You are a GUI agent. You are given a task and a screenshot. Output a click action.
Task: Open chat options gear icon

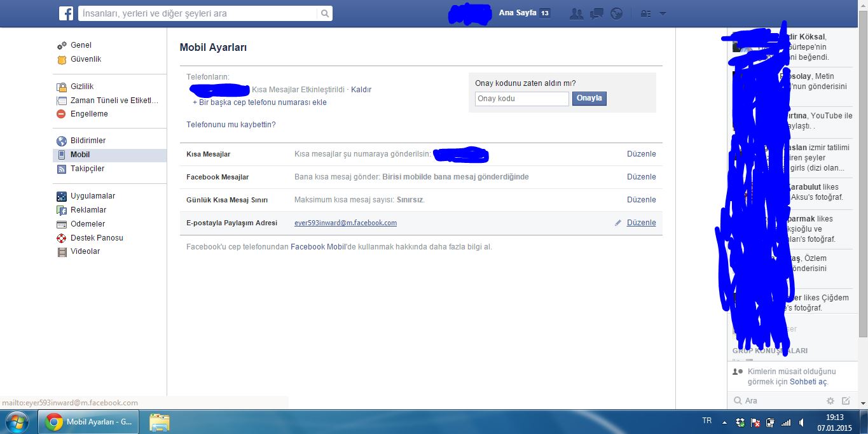pyautogui.click(x=830, y=401)
